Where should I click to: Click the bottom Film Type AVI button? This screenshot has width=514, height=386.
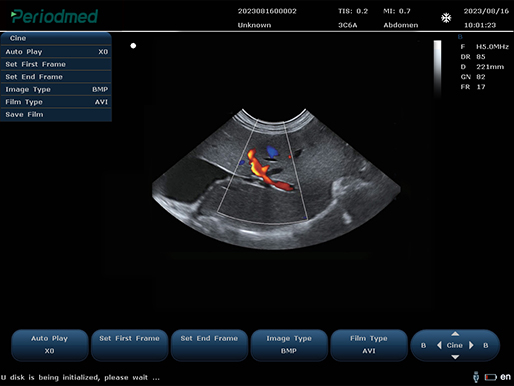(369, 345)
